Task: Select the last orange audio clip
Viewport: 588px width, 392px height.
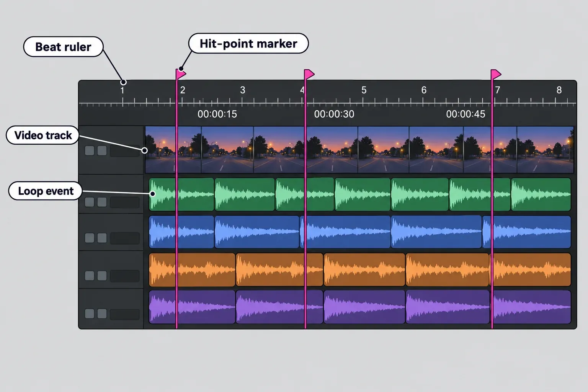Action: (531, 270)
